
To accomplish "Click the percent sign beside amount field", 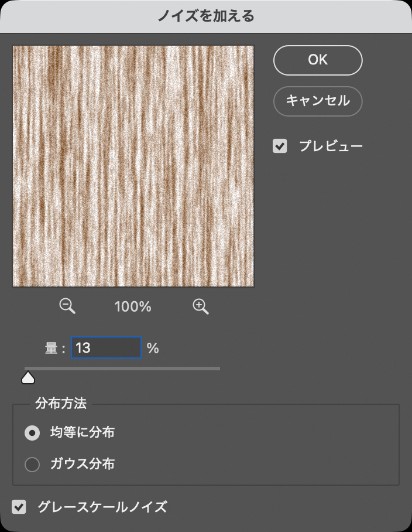I will click(153, 349).
